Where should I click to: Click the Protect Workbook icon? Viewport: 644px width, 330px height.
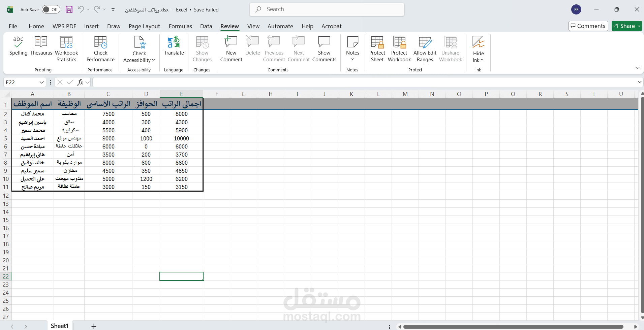click(x=399, y=42)
